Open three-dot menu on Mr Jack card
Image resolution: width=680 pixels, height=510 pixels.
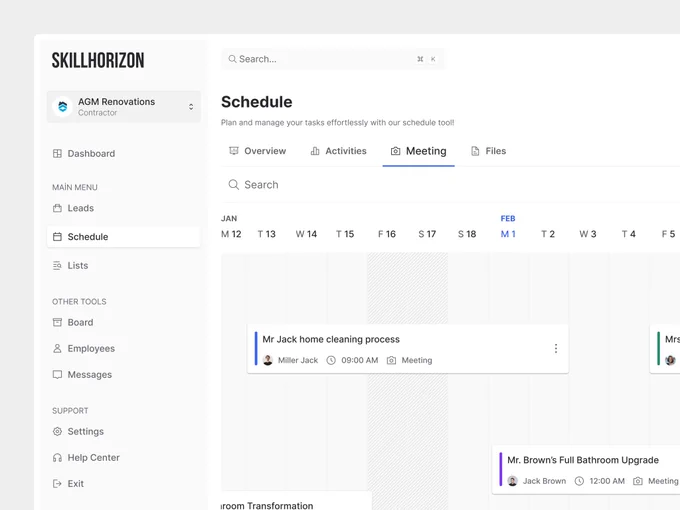coord(556,349)
